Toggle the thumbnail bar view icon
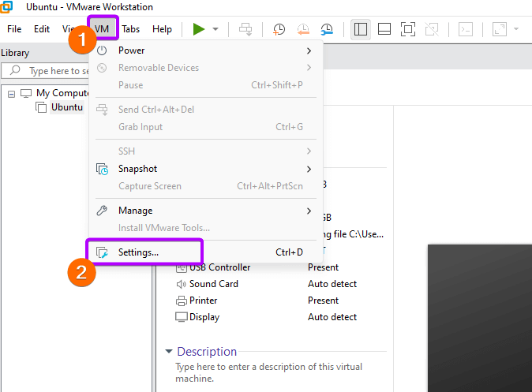This screenshot has width=532, height=392. (x=384, y=29)
